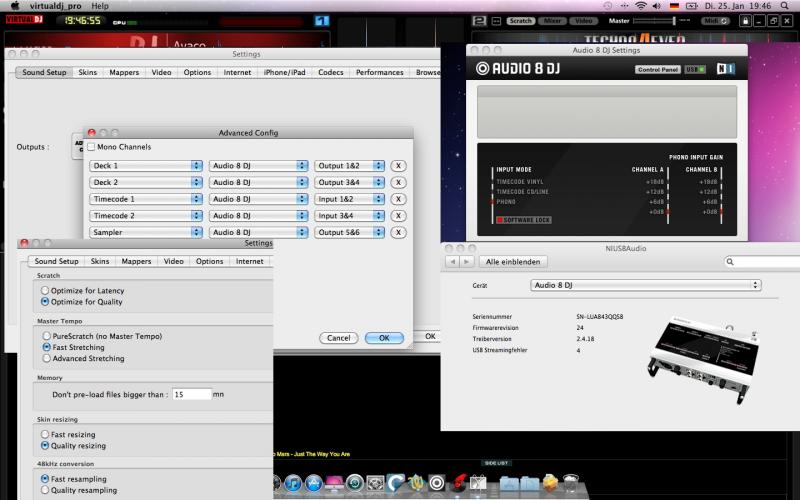Image resolution: width=800 pixels, height=500 pixels.
Task: Click the back arrow in NIUSBAudio window
Action: pos(453,262)
